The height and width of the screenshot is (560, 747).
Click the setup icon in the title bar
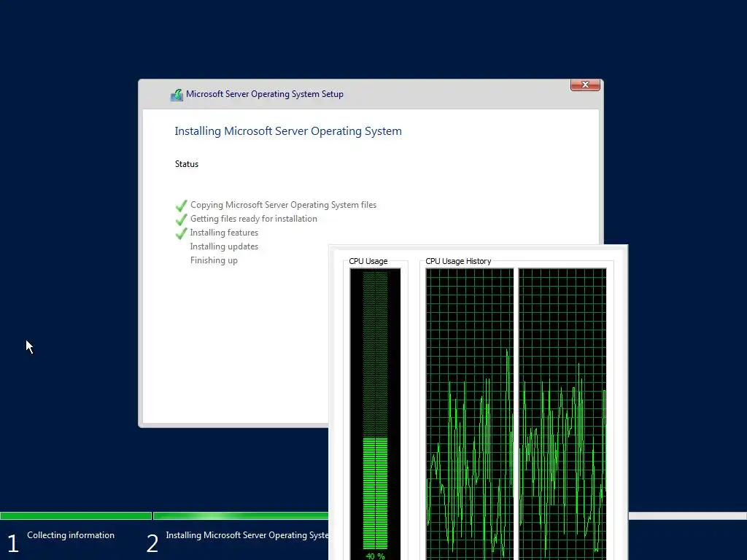click(x=177, y=95)
